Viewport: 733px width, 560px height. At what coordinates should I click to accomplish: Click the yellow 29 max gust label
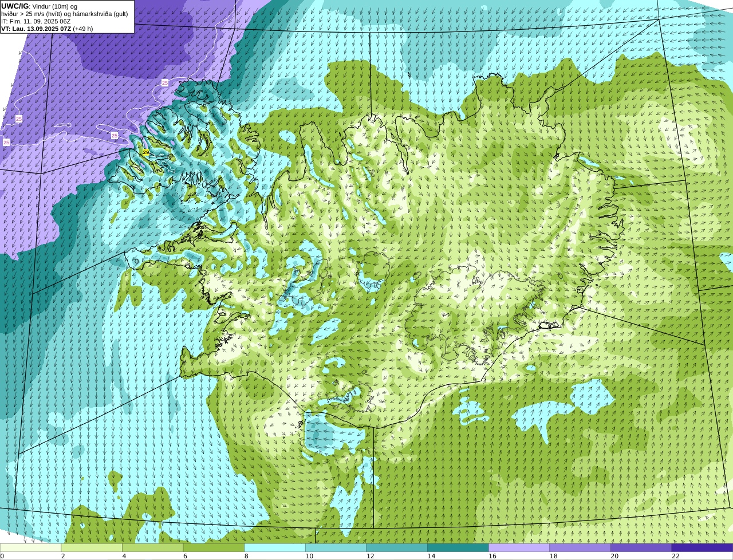coord(146,152)
